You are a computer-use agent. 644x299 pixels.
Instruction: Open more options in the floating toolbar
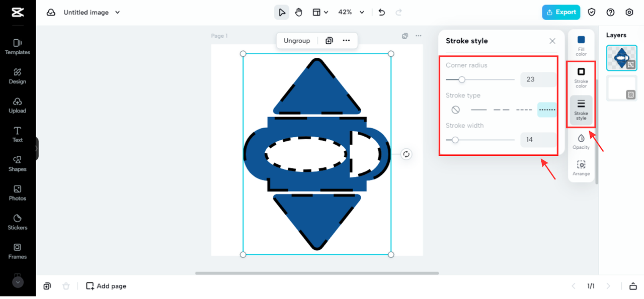pos(346,41)
